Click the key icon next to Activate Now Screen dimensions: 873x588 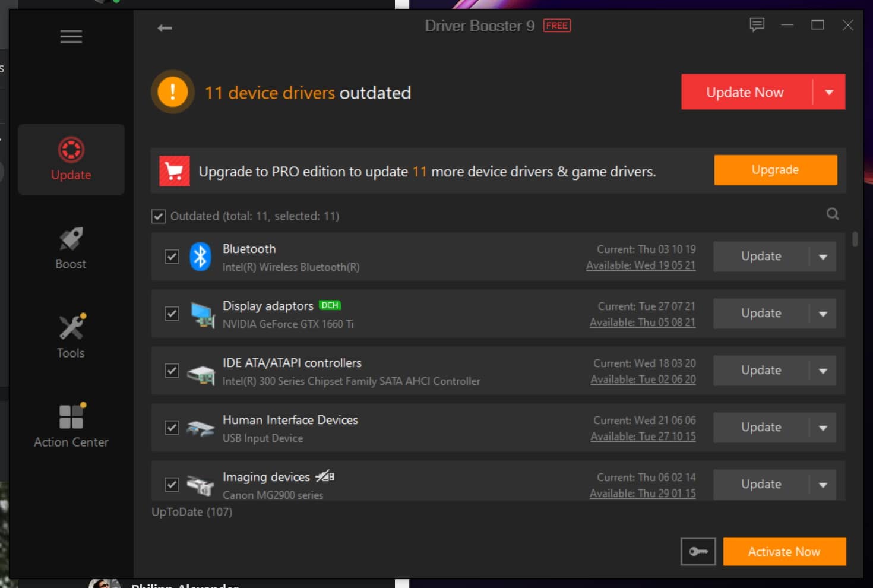pyautogui.click(x=698, y=551)
